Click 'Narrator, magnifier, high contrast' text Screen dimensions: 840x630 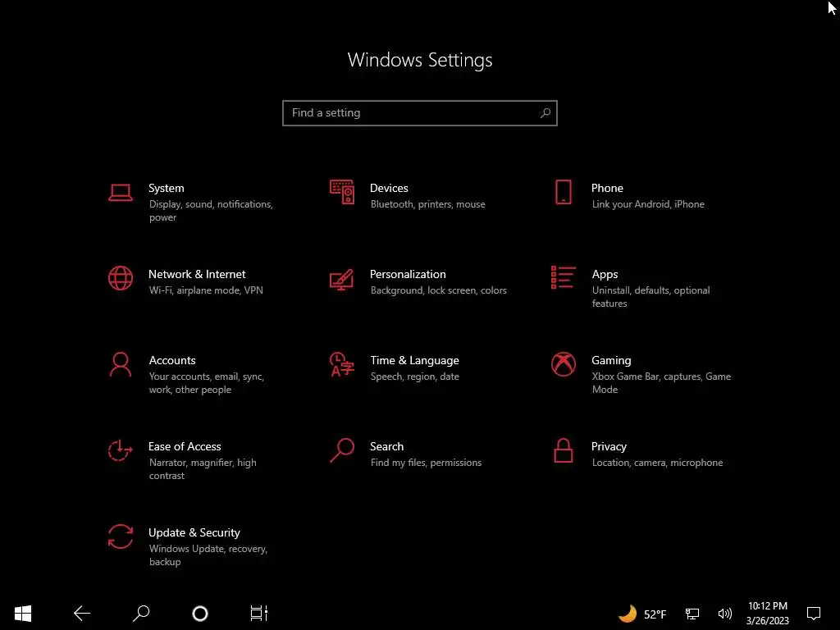coord(203,469)
